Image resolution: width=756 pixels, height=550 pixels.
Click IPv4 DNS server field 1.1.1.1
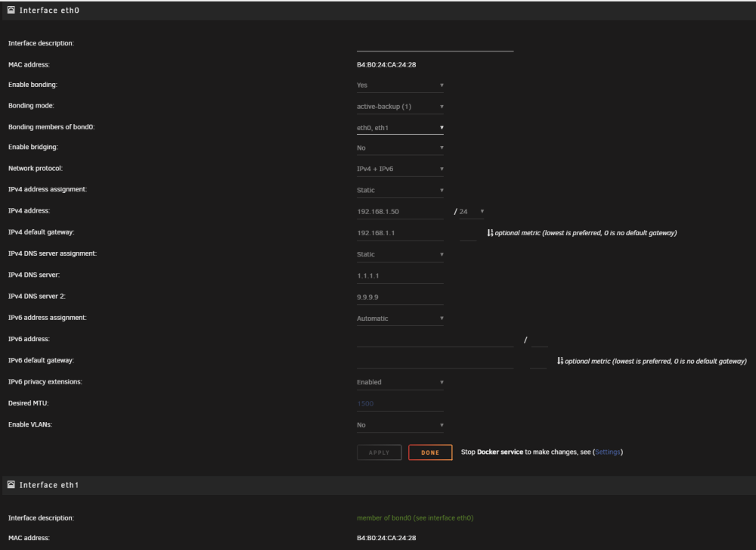pos(400,276)
